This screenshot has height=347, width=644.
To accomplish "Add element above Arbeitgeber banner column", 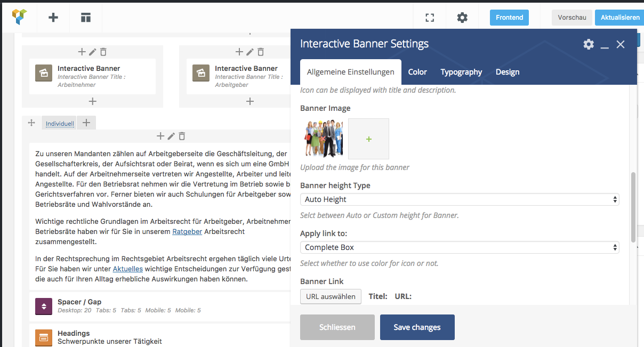I will point(239,52).
